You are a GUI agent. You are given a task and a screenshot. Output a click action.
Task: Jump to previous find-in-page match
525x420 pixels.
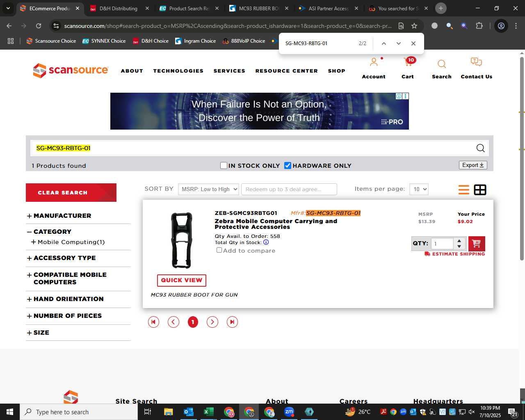tap(384, 43)
